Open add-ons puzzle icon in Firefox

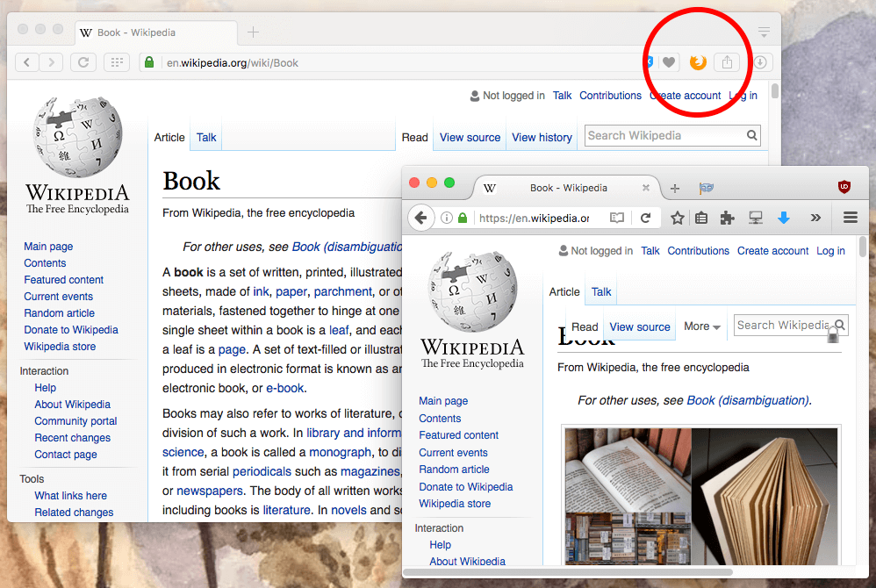(728, 218)
